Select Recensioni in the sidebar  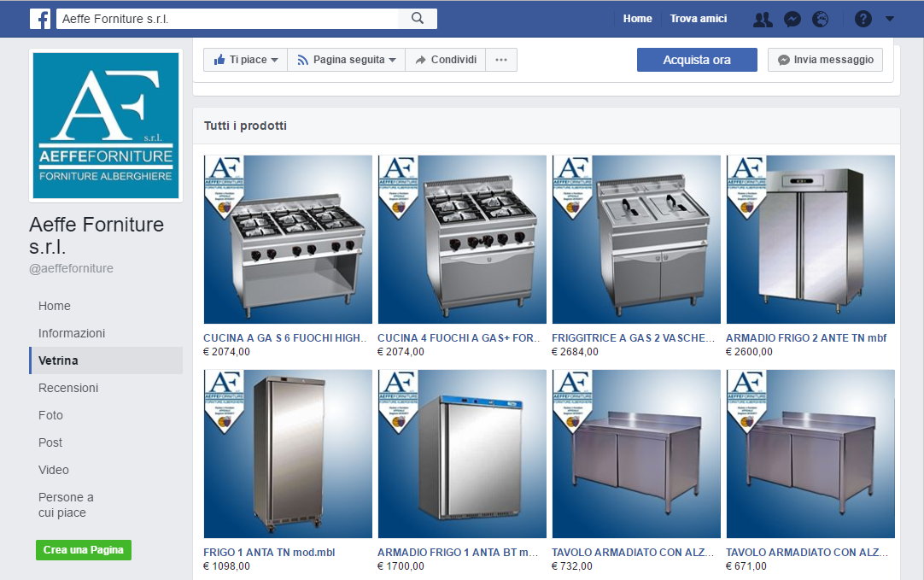(68, 388)
